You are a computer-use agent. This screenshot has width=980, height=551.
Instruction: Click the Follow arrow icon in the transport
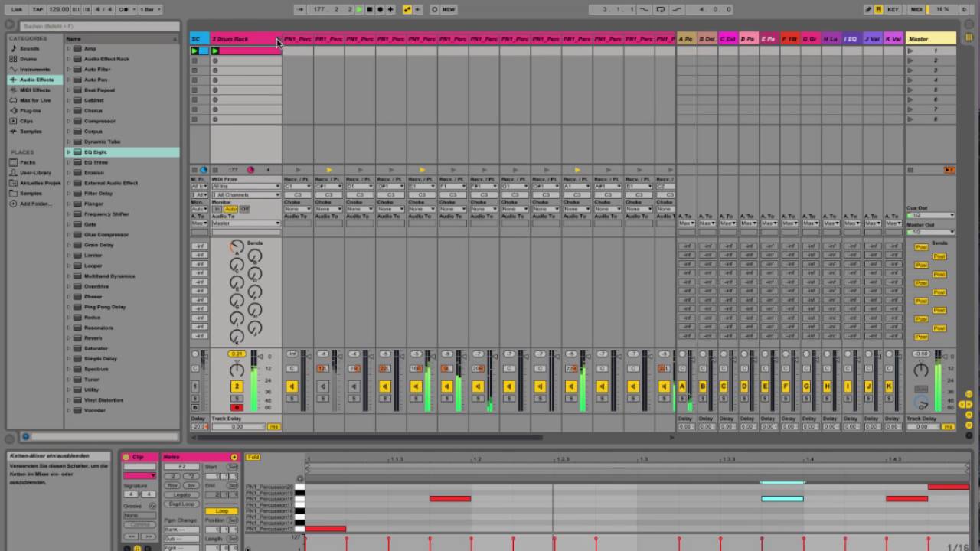coord(300,9)
